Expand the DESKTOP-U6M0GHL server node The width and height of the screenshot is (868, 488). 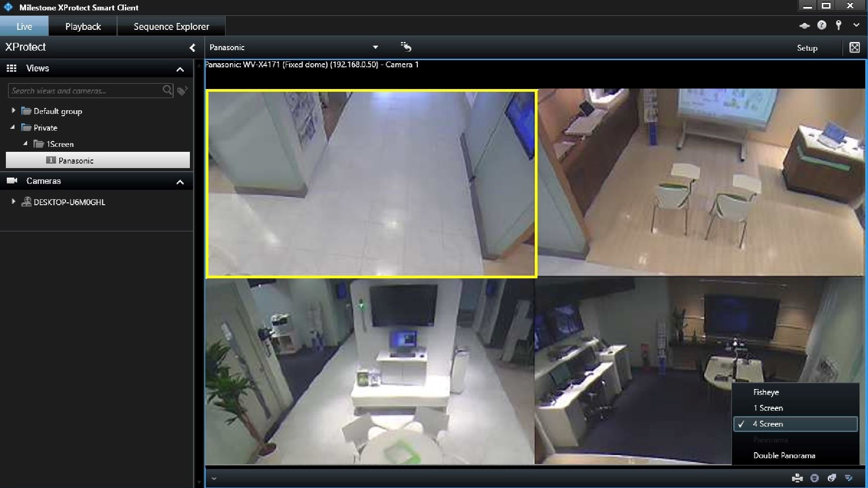tap(13, 202)
